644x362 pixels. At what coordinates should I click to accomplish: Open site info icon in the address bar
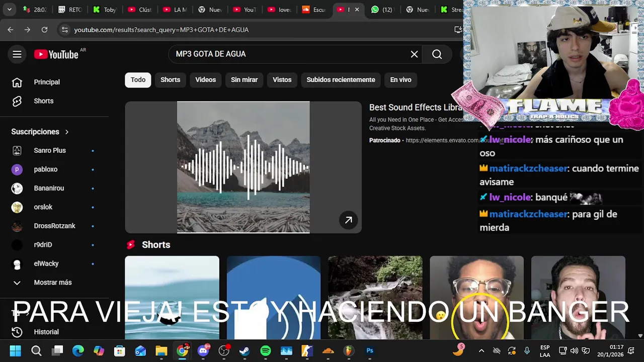pyautogui.click(x=64, y=30)
